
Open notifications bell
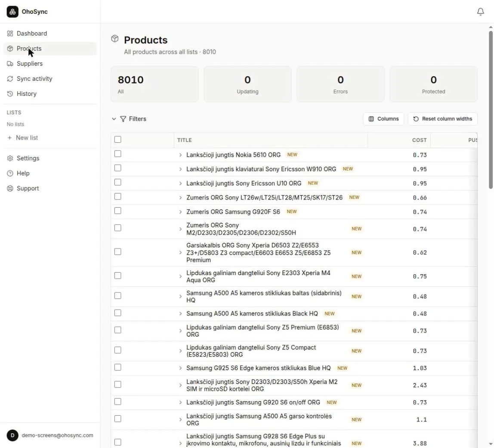click(480, 12)
